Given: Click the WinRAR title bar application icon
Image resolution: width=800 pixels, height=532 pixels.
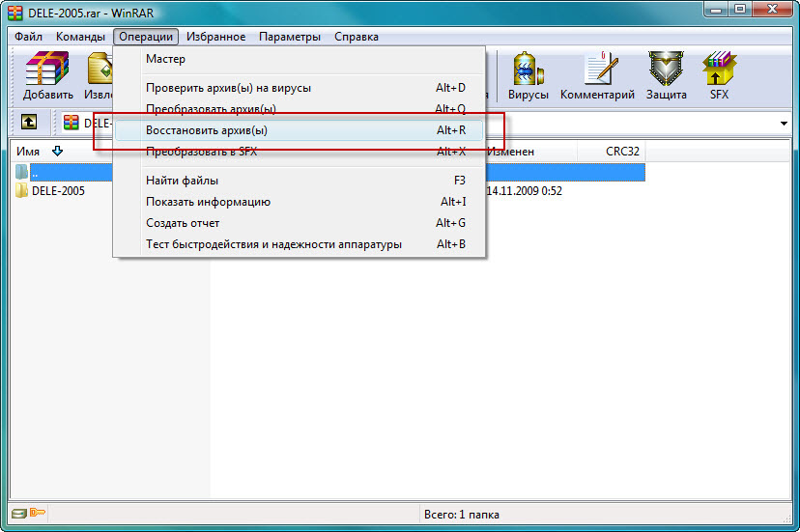Looking at the screenshot, I should (x=15, y=13).
